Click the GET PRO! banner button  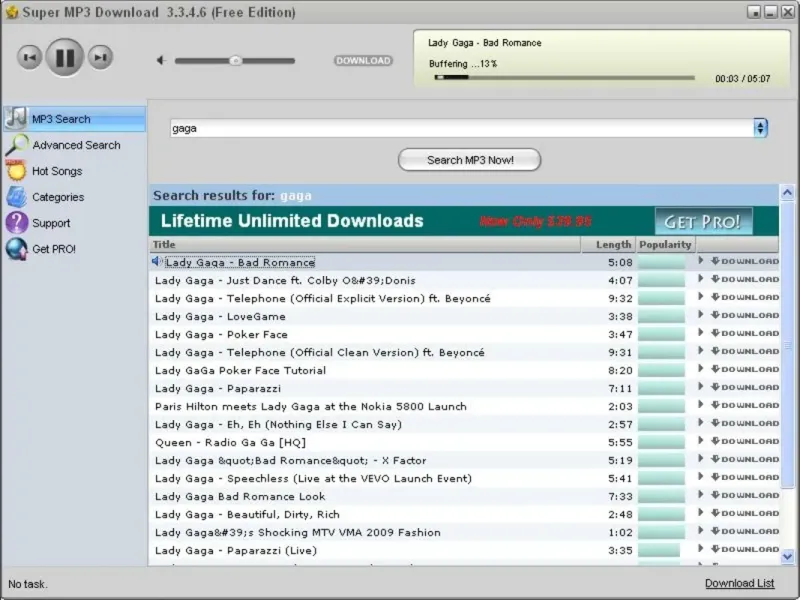click(x=704, y=221)
